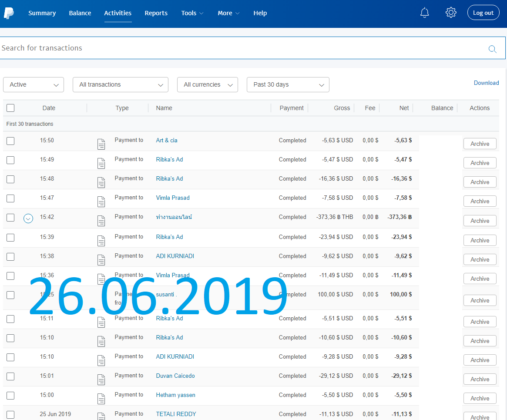
Task: Open the Duvan Caicedo name link
Action: pyautogui.click(x=175, y=376)
